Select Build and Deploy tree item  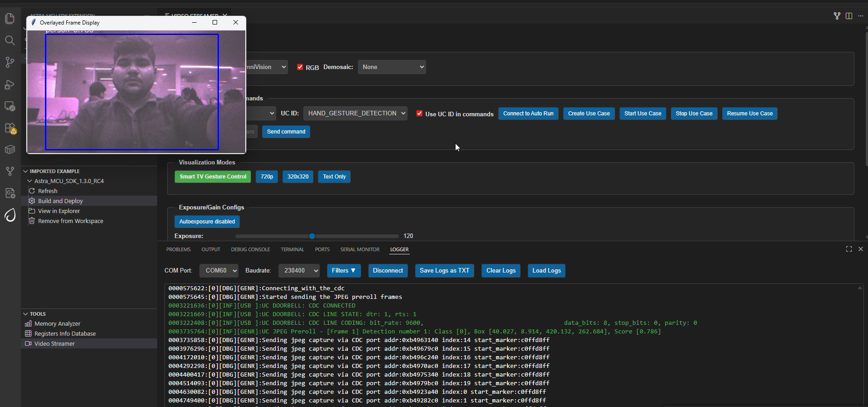coord(89,201)
